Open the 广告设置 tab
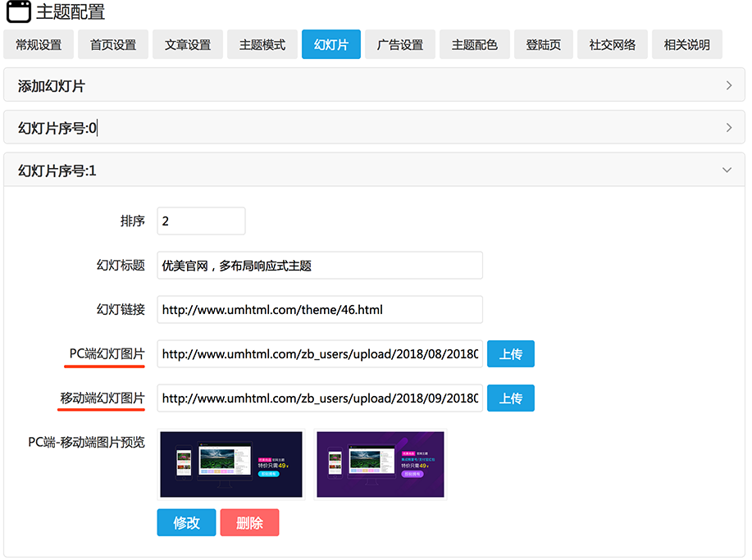Screen dimensions: 752x560 400,45
